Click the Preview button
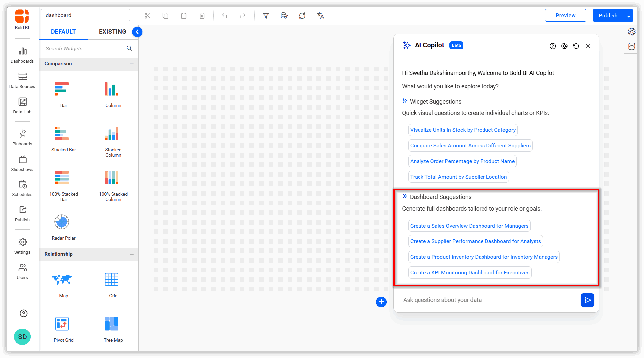The image size is (644, 358). (565, 16)
